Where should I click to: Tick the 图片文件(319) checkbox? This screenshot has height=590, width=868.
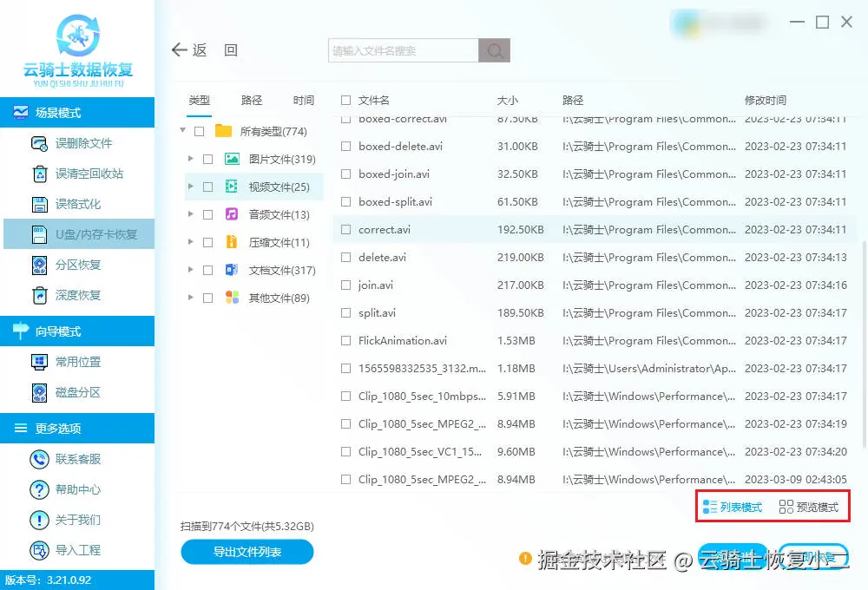pos(208,160)
